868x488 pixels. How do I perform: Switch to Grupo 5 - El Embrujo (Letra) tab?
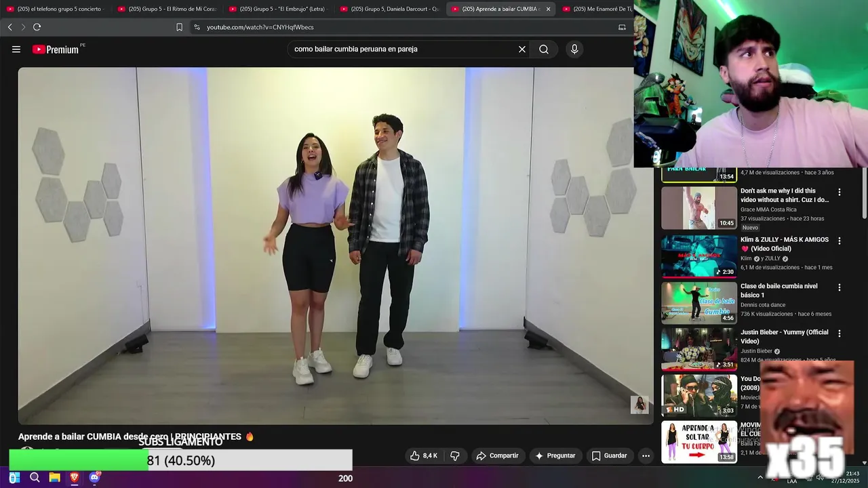click(277, 9)
